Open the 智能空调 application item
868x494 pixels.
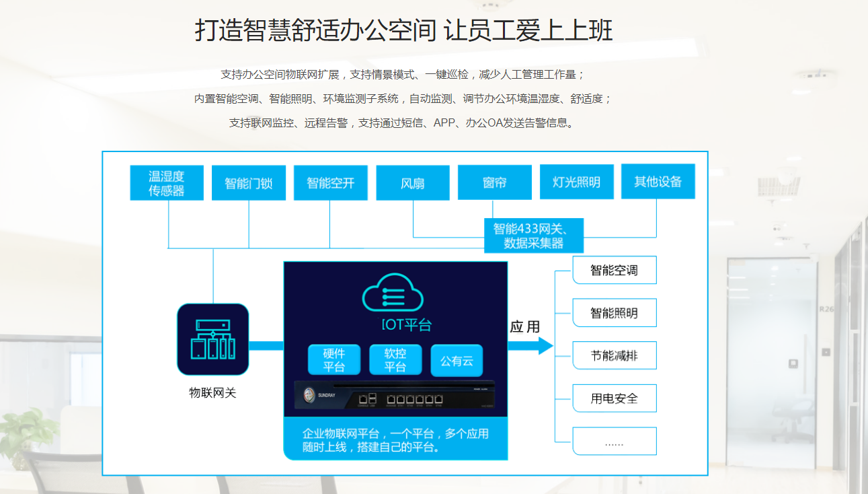point(614,271)
